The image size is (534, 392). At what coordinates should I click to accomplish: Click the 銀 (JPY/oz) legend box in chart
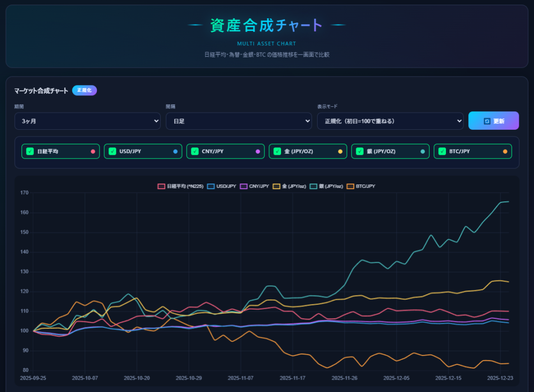pos(313,186)
